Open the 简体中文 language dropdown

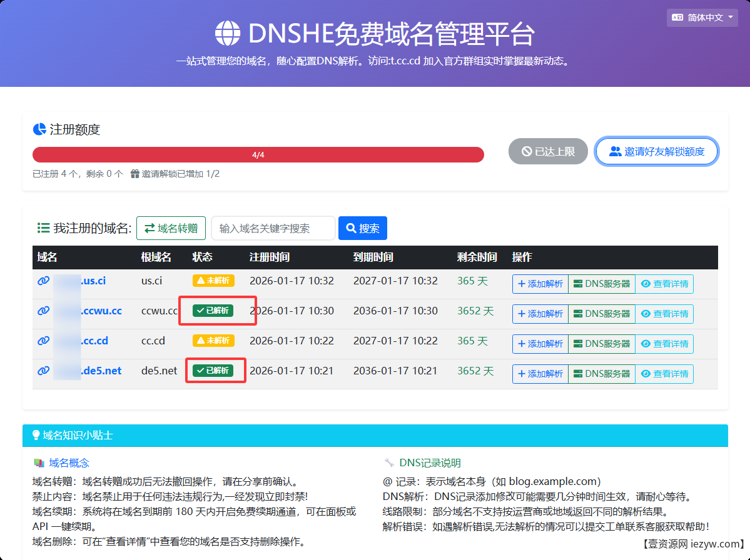704,17
